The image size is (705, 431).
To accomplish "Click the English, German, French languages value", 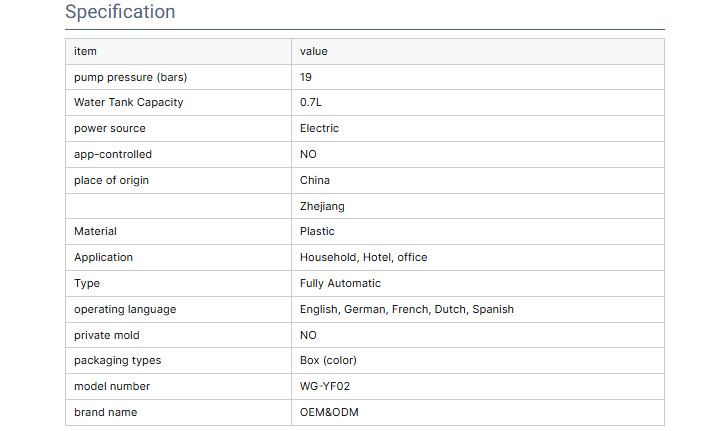I will tap(406, 310).
